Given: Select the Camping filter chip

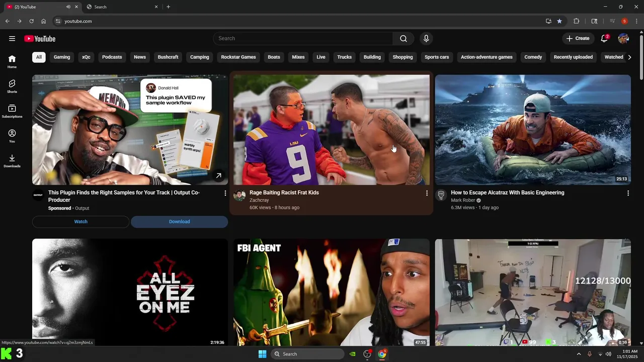Looking at the screenshot, I should click(200, 57).
